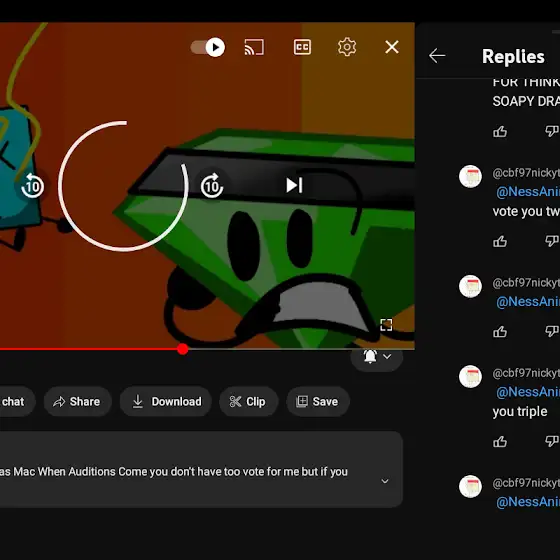The image size is (560, 560).
Task: Open avatar of the bottom reply's commenter
Action: click(x=470, y=486)
